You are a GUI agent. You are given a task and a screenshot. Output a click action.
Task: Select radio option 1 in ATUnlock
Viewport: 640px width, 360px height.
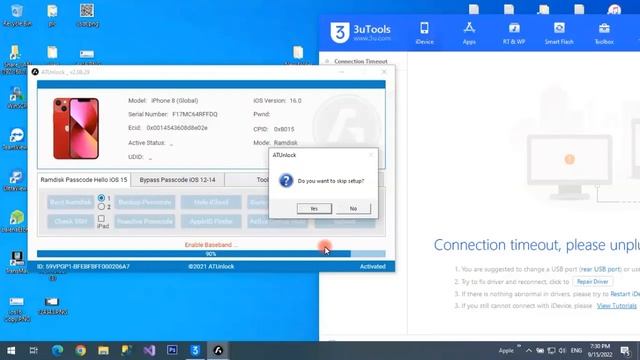(101, 198)
